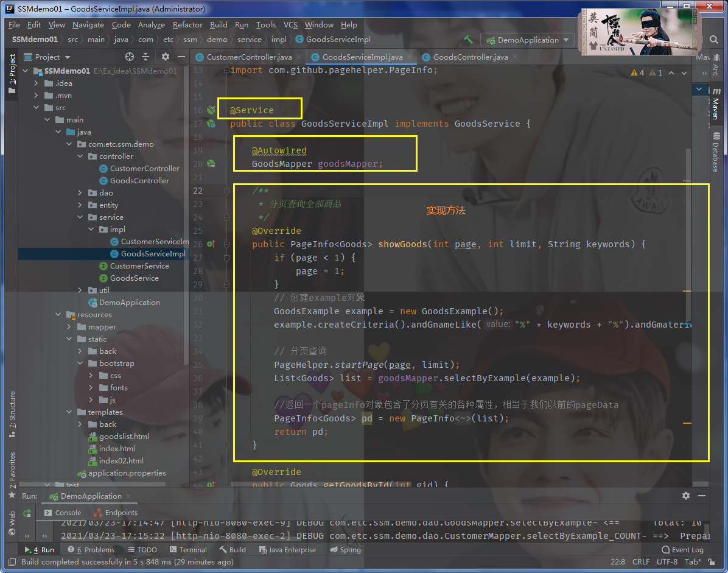Open the TODO tool window
This screenshot has width=728, height=573.
tap(142, 550)
